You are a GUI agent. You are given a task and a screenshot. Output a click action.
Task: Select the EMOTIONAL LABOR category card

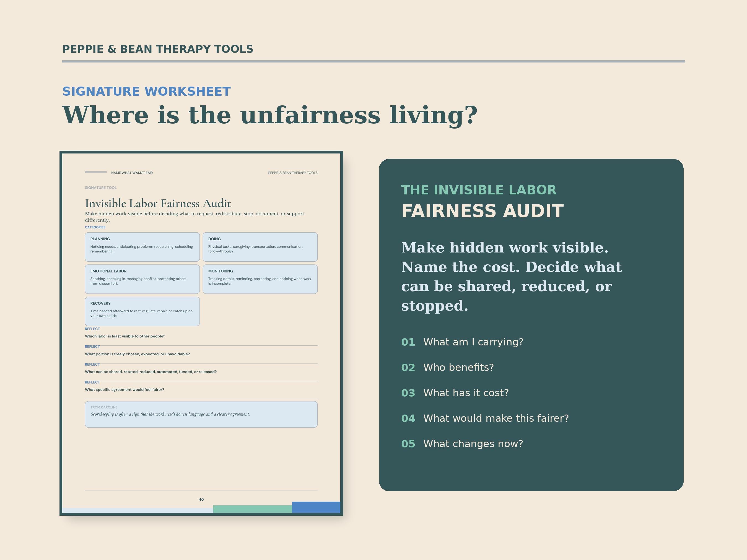(142, 279)
